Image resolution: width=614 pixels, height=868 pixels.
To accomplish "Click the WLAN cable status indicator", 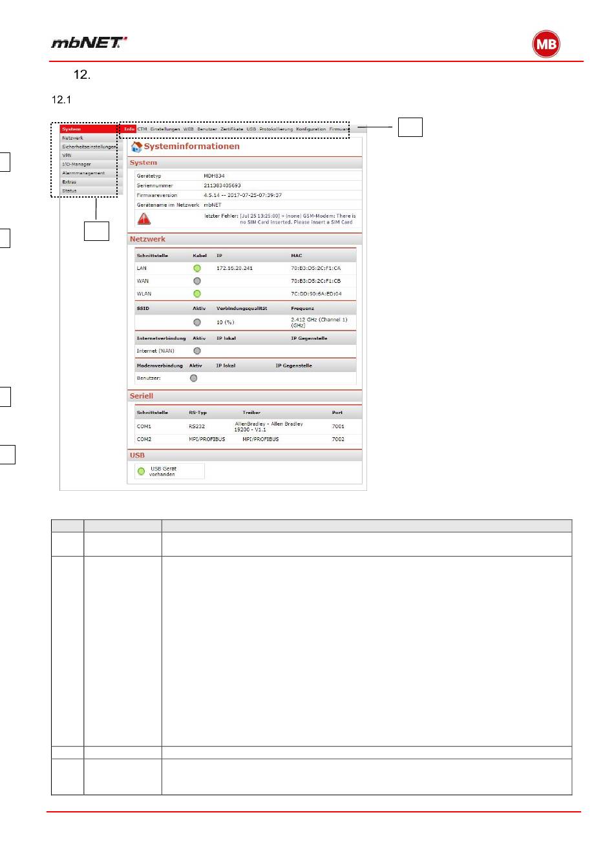I will [x=197, y=294].
